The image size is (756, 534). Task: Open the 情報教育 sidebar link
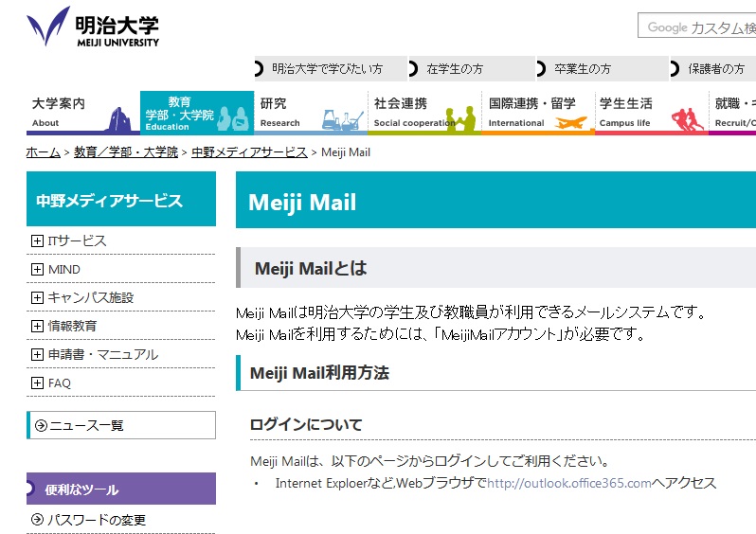72,326
